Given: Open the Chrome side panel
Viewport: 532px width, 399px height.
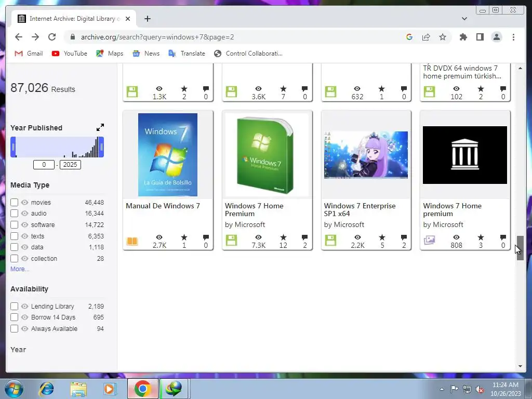Looking at the screenshot, I should [480, 37].
